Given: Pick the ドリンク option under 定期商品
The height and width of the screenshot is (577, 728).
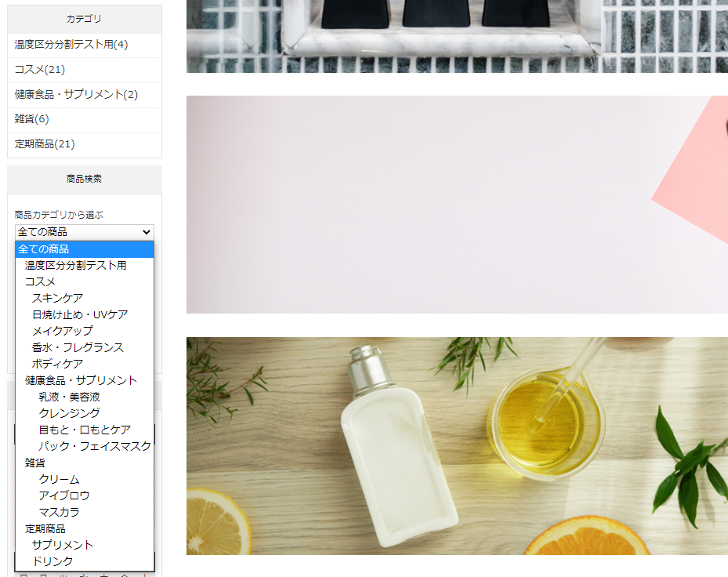Looking at the screenshot, I should 52,561.
